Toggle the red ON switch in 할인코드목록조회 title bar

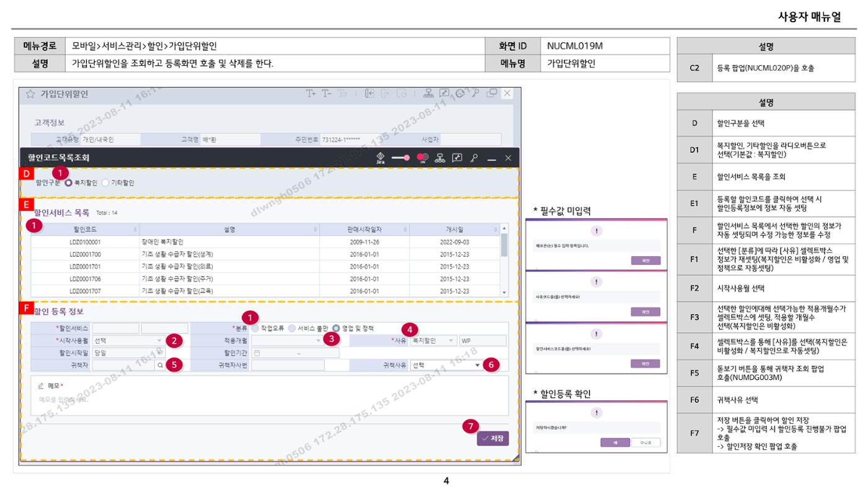coord(423,158)
